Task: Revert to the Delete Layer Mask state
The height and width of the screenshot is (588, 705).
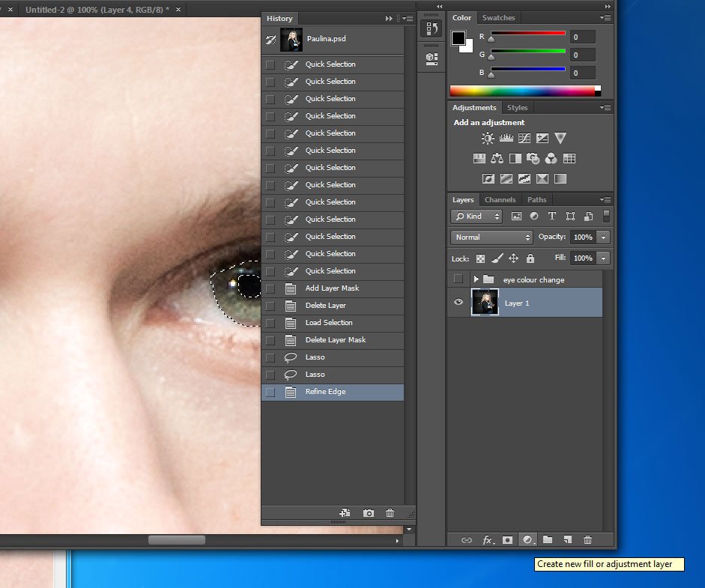Action: click(x=335, y=340)
